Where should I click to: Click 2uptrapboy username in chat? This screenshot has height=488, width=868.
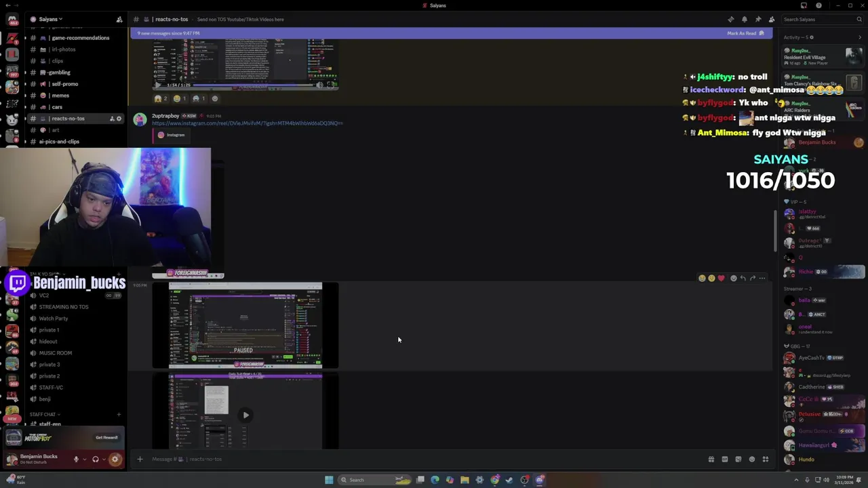pyautogui.click(x=165, y=116)
